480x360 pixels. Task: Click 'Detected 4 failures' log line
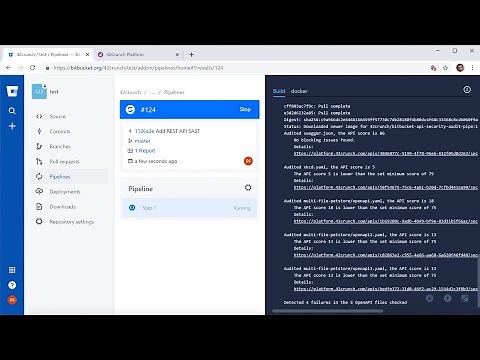pyautogui.click(x=345, y=302)
